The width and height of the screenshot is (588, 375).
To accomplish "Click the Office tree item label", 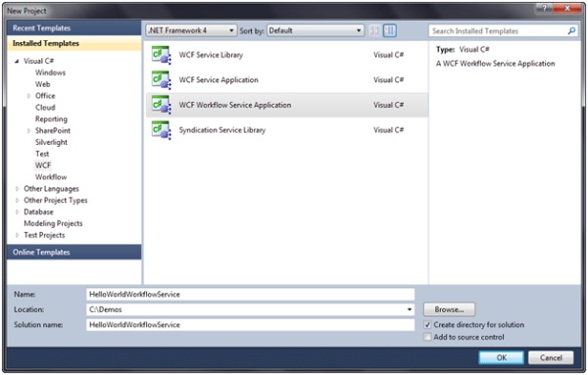I will (45, 96).
